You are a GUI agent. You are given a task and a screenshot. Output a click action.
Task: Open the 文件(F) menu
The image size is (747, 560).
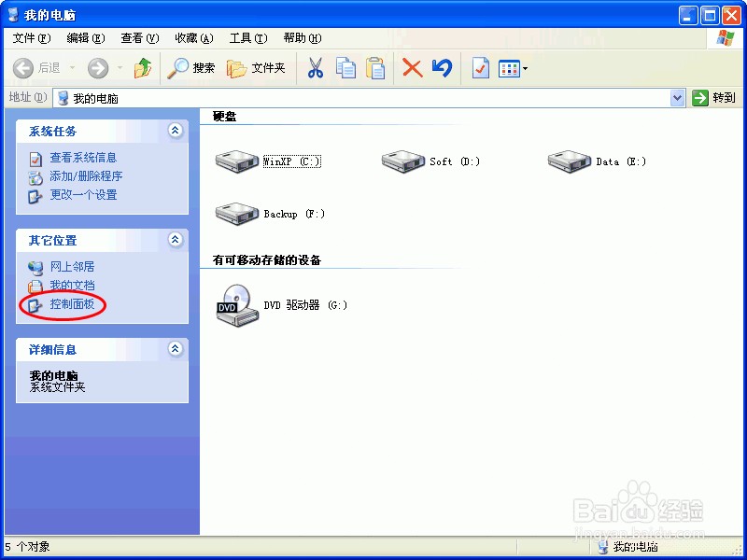32,38
